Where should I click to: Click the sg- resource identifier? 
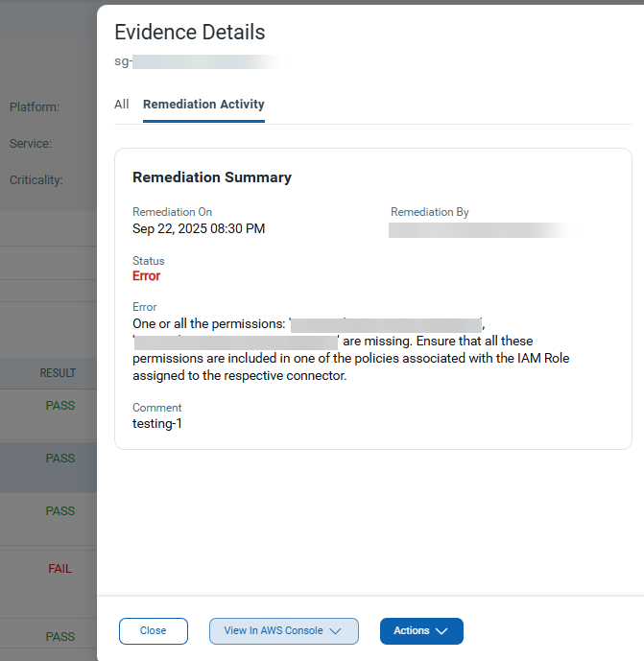point(123,62)
